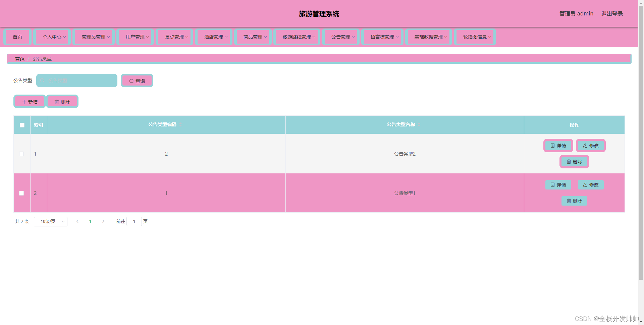644x325 pixels.
Task: Click the 公告类型 breadcrumb item
Action: (x=42, y=59)
